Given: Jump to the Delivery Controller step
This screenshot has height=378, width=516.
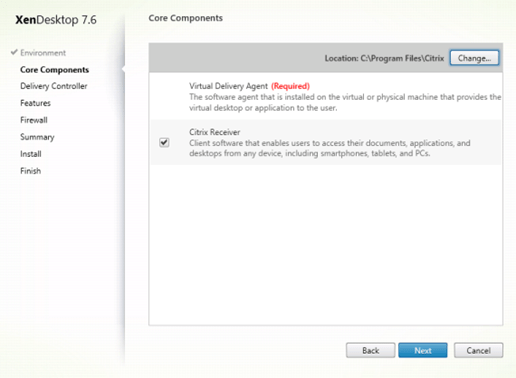Looking at the screenshot, I should 54,86.
